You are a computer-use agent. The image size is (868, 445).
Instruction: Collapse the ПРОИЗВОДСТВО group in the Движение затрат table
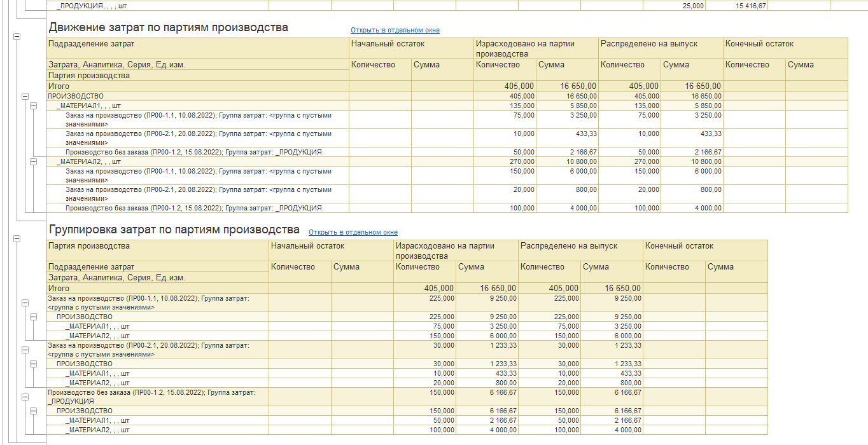25,97
